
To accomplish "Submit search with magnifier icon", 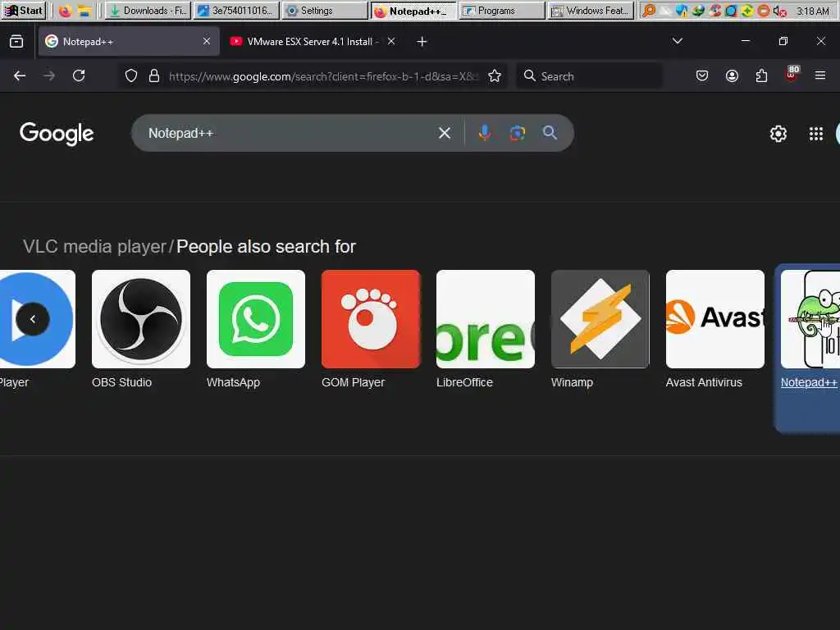I will (x=550, y=132).
